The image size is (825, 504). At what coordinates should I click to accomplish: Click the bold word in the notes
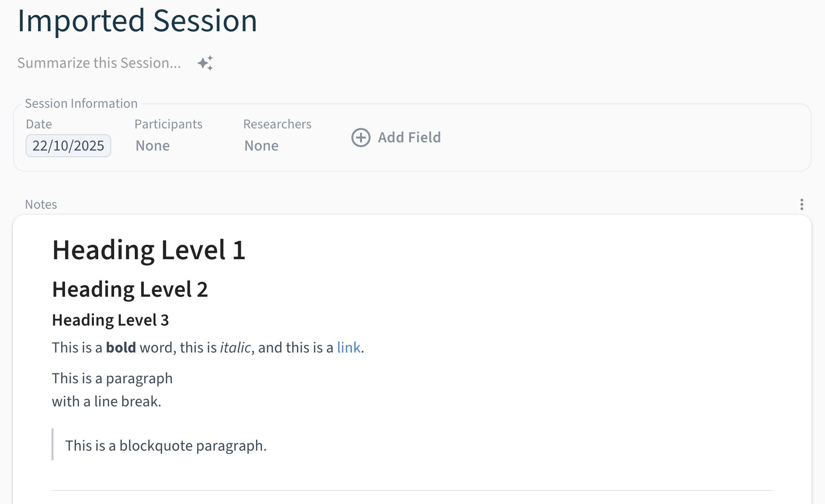pos(121,348)
